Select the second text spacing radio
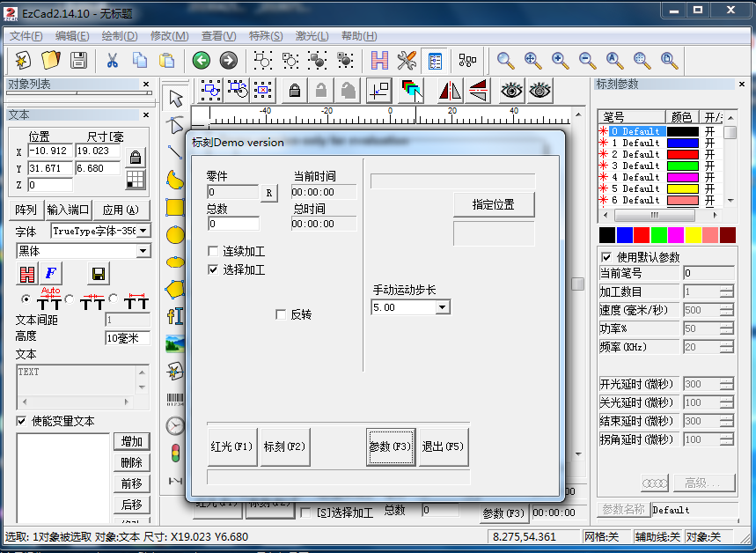 click(x=70, y=299)
